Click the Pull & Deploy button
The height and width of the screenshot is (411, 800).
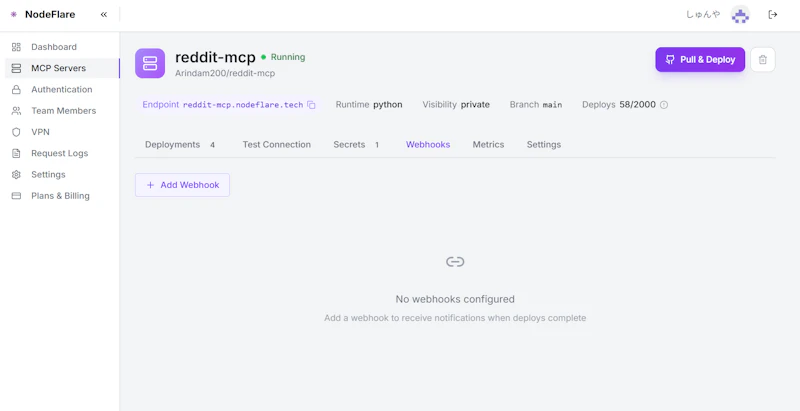[x=700, y=60]
